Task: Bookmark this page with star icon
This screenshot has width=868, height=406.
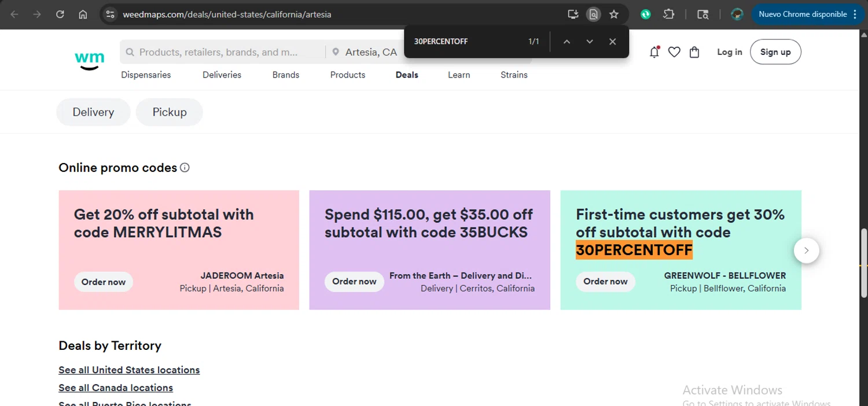Action: coord(614,14)
